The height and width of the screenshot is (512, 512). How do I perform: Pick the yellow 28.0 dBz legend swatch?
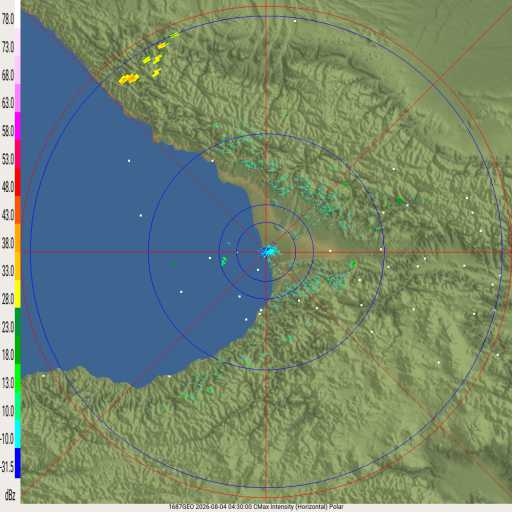(18, 294)
